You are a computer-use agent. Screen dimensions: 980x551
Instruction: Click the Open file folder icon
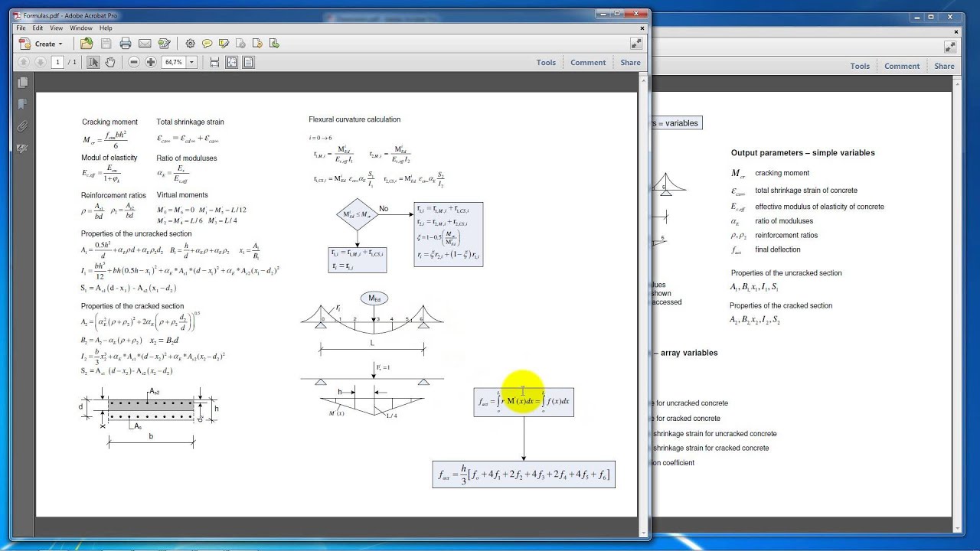pyautogui.click(x=87, y=44)
